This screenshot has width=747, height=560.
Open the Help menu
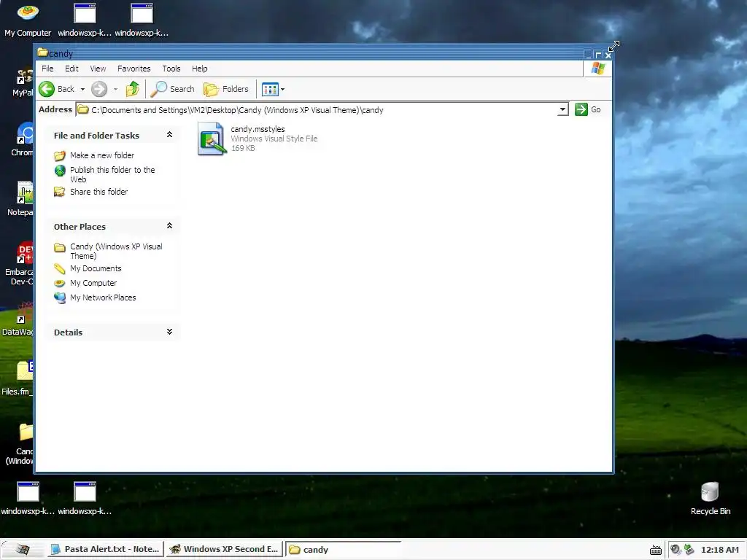coord(200,69)
